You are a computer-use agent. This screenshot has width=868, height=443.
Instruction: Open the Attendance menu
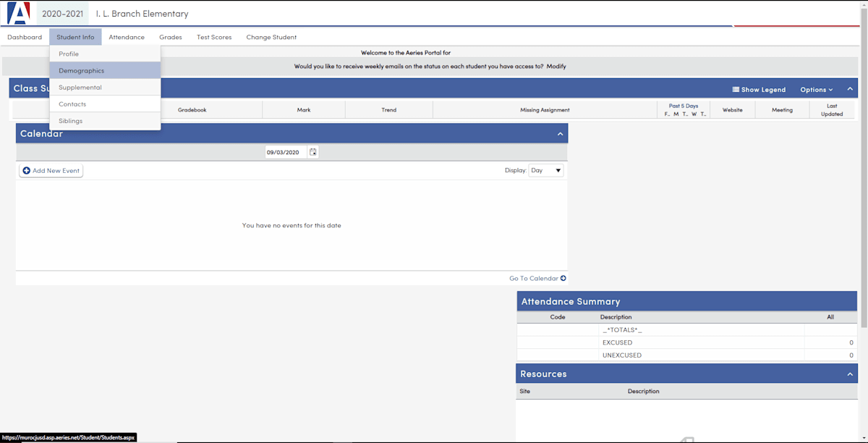click(127, 36)
